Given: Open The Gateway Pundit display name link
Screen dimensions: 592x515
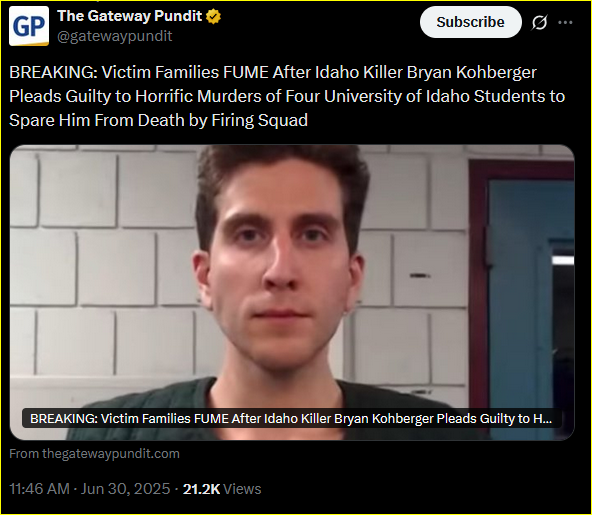Looking at the screenshot, I should [x=130, y=16].
